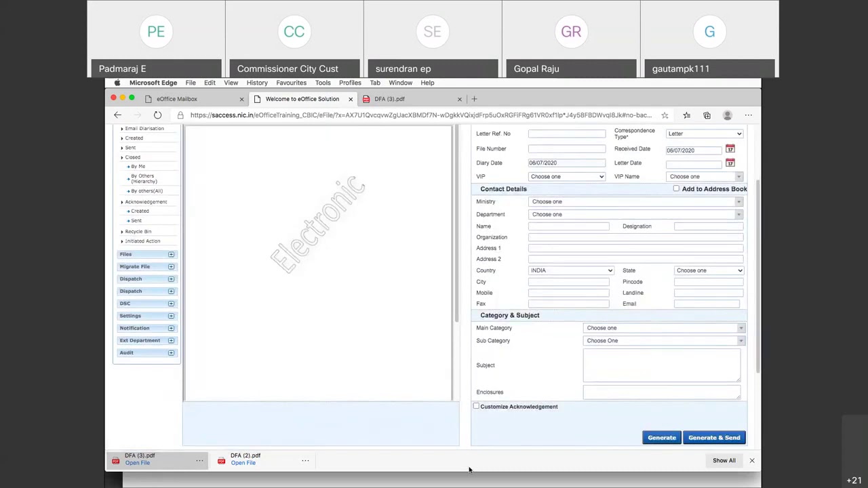Image resolution: width=868 pixels, height=488 pixels.
Task: Click Open File link for DFA (2).pdf
Action: [243, 463]
